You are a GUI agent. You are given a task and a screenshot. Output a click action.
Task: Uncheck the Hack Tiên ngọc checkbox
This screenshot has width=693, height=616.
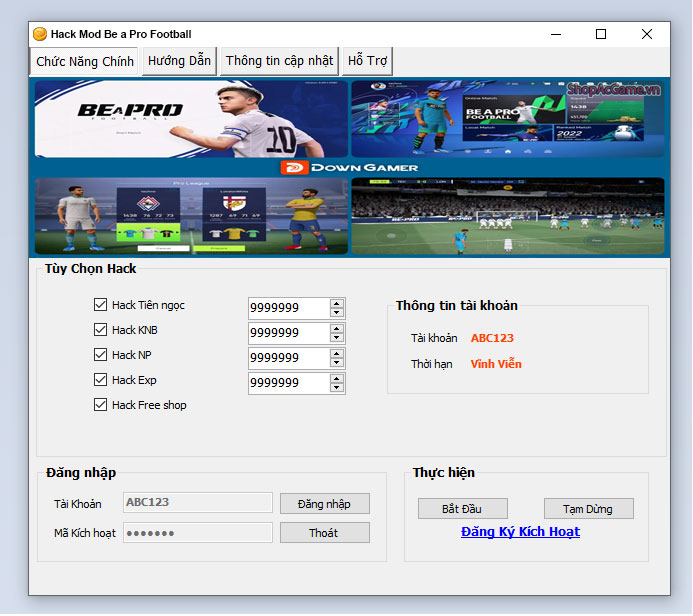pyautogui.click(x=100, y=305)
